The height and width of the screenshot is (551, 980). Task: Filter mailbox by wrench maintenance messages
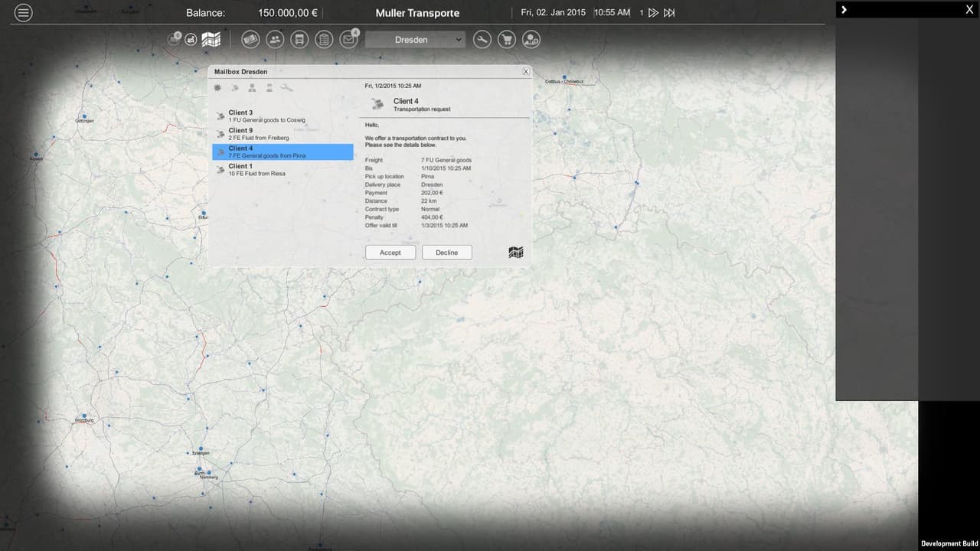click(x=286, y=88)
